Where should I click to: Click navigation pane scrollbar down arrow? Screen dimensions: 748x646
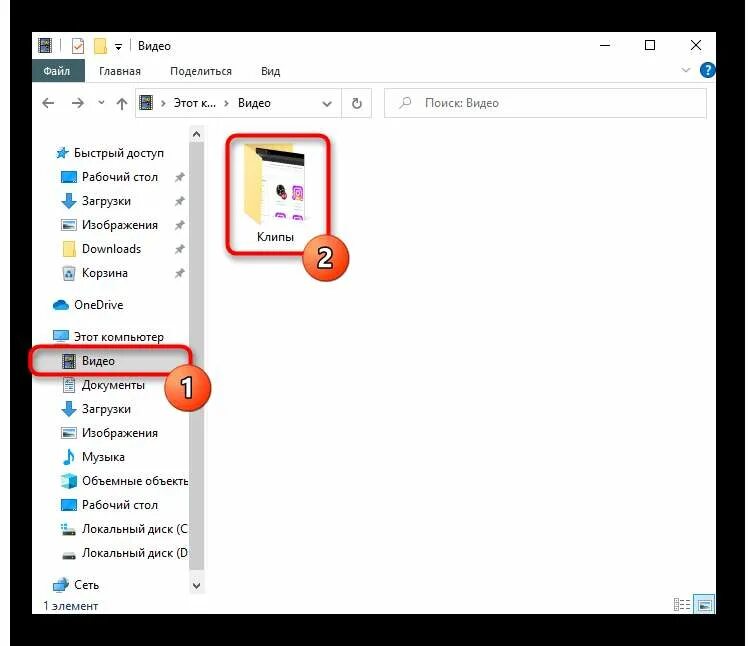(x=197, y=585)
